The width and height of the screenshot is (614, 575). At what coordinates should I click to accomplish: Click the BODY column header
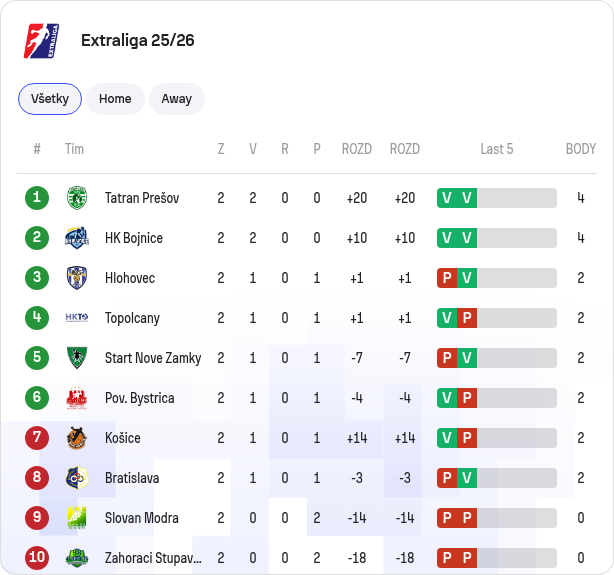tap(581, 149)
